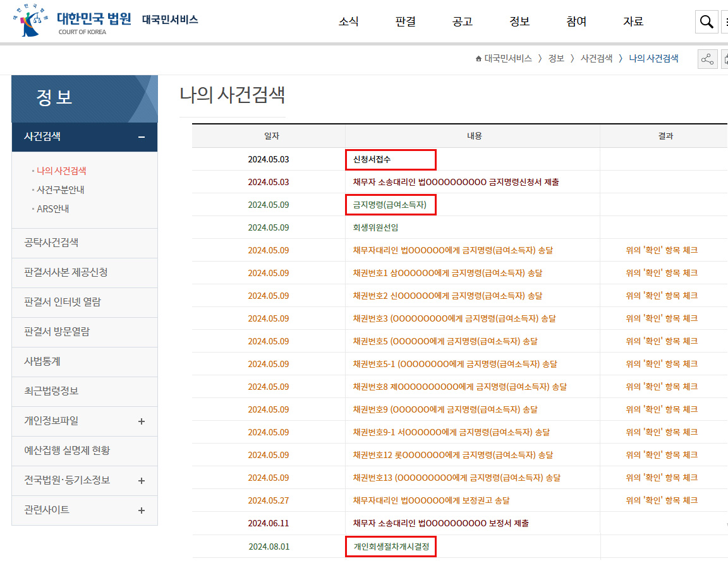Select 나의 사건검색 in sidebar

coord(61,171)
